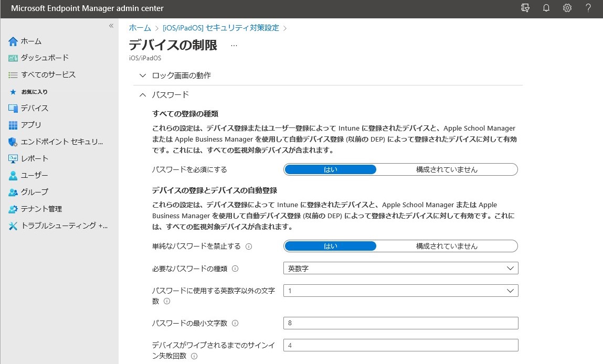603x364 pixels.
Task: Click the パスワードの最小文字数 input field
Action: tap(400, 323)
